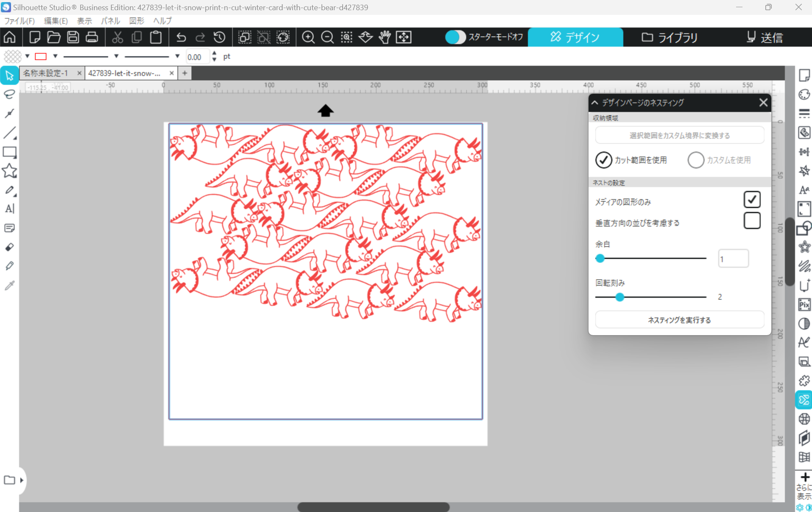Expand the library folder flyout
This screenshot has width=812, height=512.
pyautogui.click(x=22, y=480)
